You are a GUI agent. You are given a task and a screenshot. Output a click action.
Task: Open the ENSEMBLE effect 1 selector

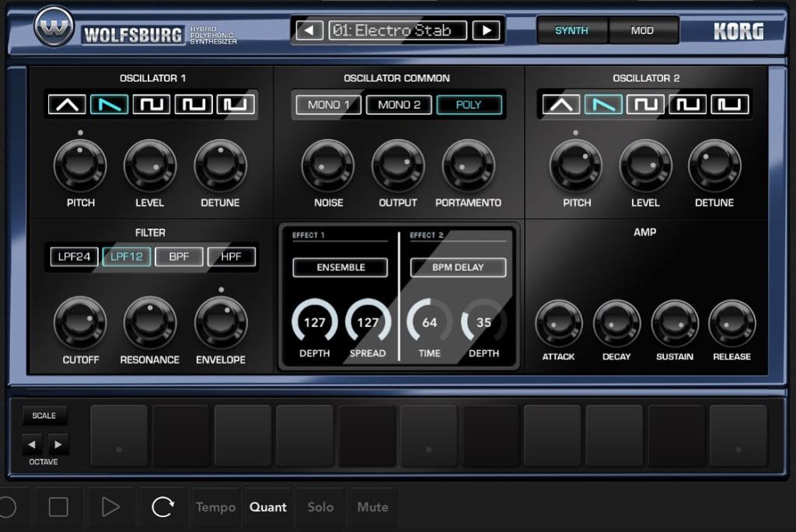tap(340, 267)
